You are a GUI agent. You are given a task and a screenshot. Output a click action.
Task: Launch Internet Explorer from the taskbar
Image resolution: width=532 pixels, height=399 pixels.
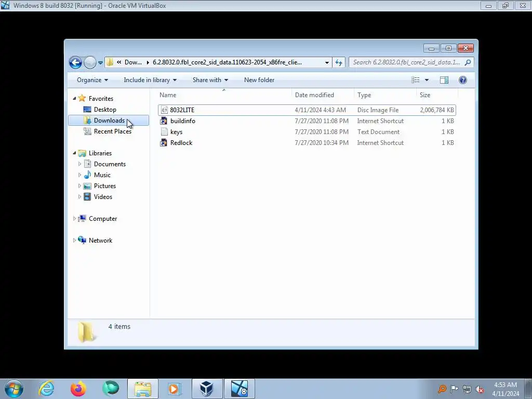(46, 389)
